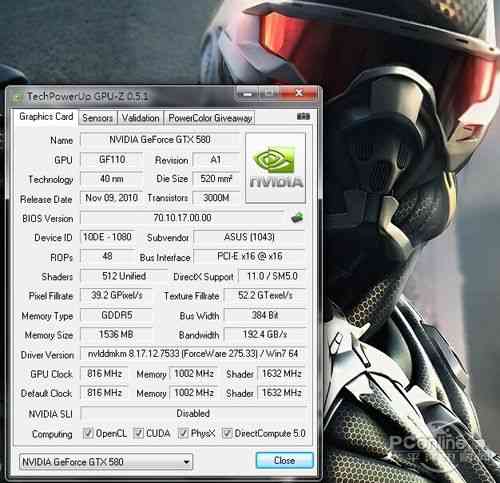Close GPU-Z with the red X

click(x=299, y=93)
